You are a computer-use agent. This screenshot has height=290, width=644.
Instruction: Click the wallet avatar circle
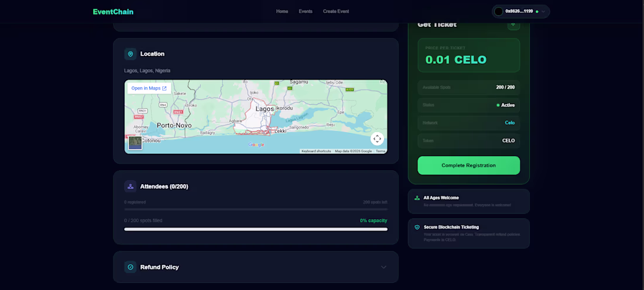[x=499, y=12]
